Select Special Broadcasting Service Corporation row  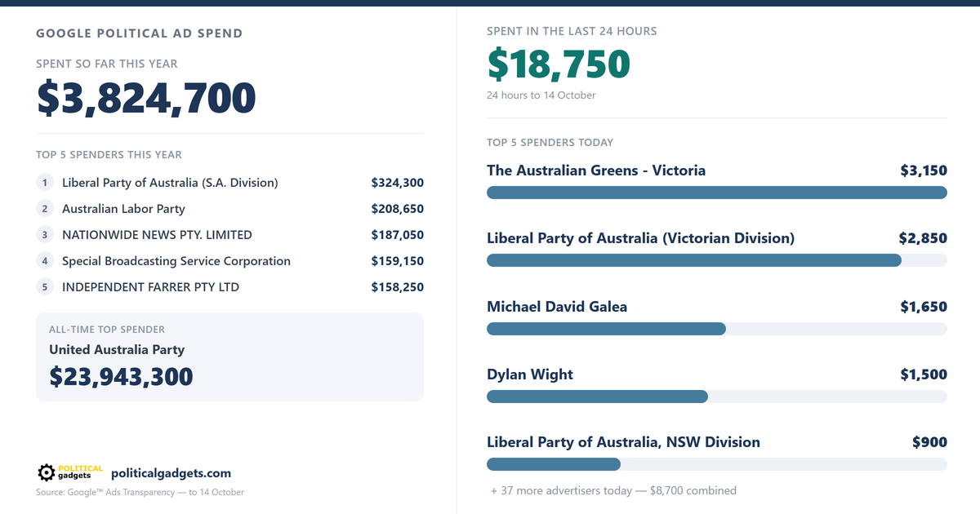pos(229,261)
